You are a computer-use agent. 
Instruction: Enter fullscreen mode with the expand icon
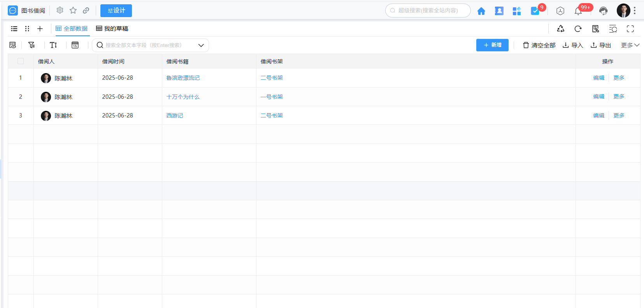tap(630, 29)
